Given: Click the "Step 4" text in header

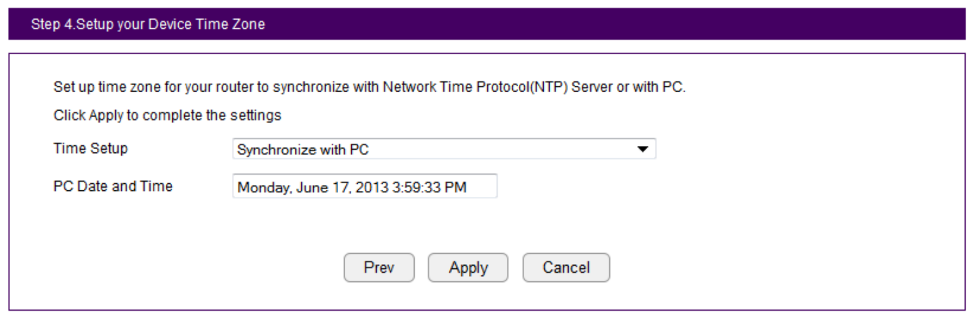Looking at the screenshot, I should [x=52, y=25].
